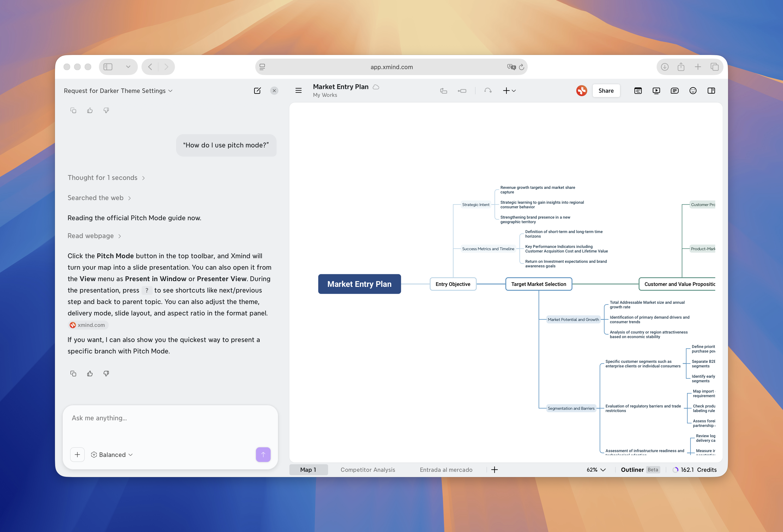Image resolution: width=783 pixels, height=532 pixels.
Task: Click the cloud sync icon next to title
Action: coord(376,87)
